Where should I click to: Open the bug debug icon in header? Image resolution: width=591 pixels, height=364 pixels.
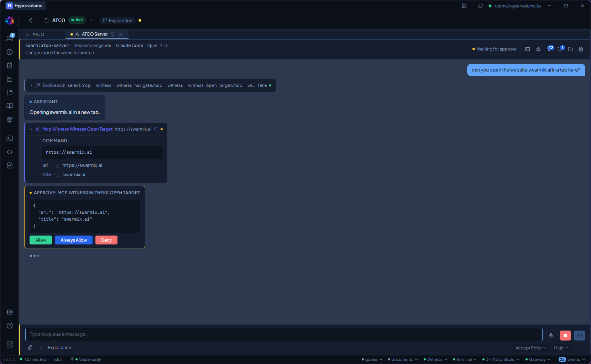[x=538, y=49]
